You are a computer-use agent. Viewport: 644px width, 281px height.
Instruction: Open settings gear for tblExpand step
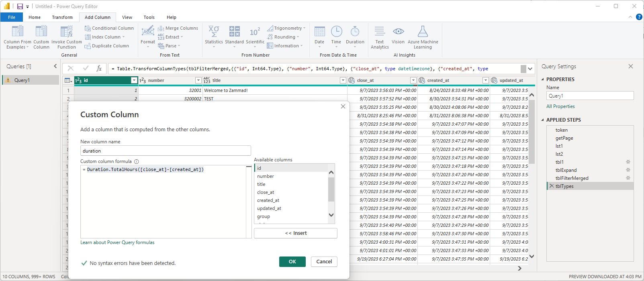(x=628, y=170)
